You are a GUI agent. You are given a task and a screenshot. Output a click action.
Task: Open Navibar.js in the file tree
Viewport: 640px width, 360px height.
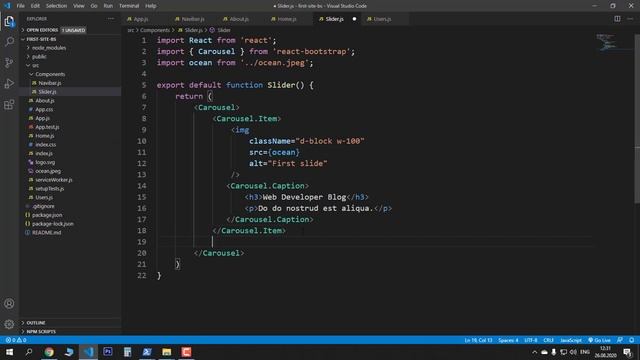coord(50,83)
